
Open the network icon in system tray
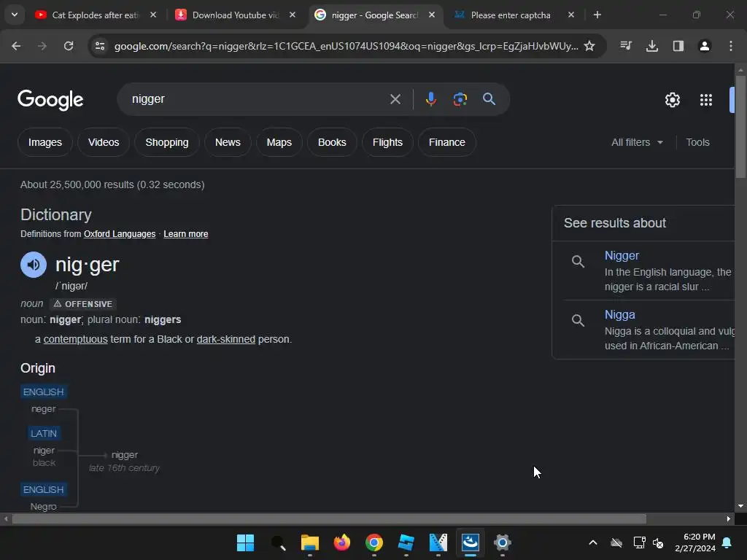click(639, 542)
